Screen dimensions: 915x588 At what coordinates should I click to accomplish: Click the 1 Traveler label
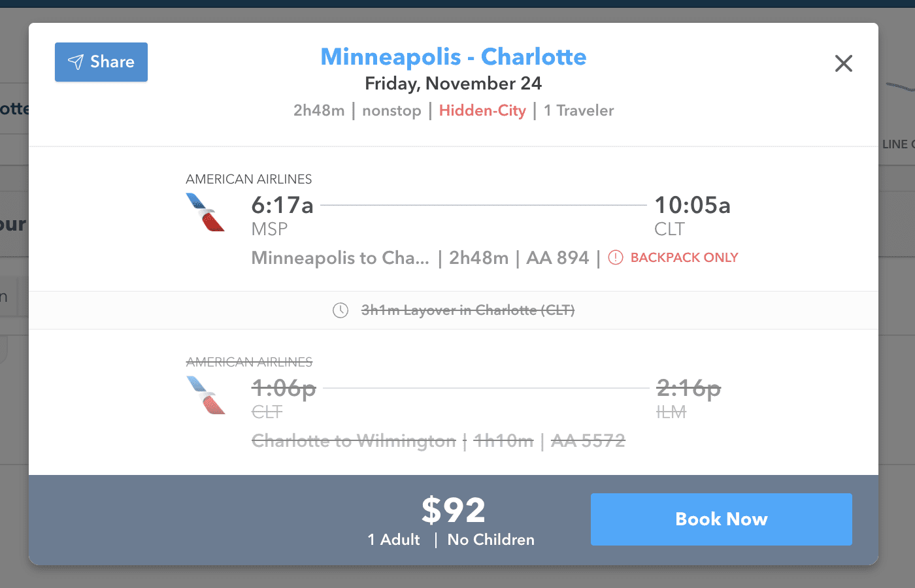click(578, 110)
